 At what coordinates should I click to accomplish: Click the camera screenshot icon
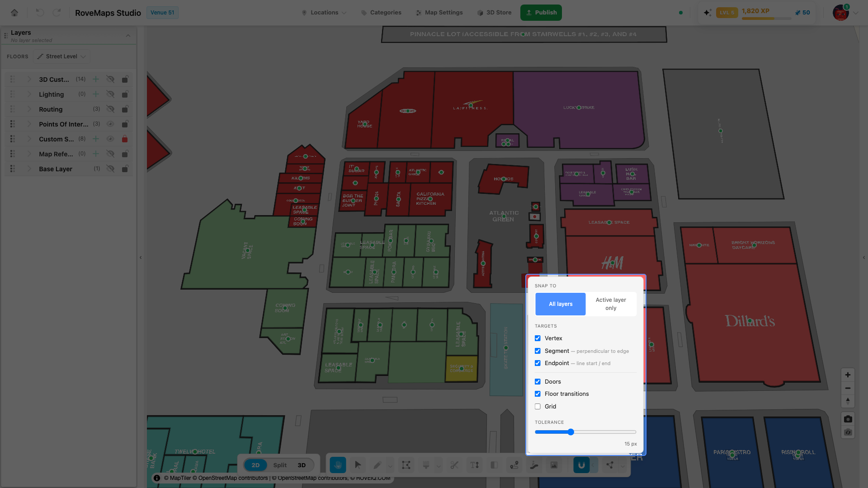(848, 419)
